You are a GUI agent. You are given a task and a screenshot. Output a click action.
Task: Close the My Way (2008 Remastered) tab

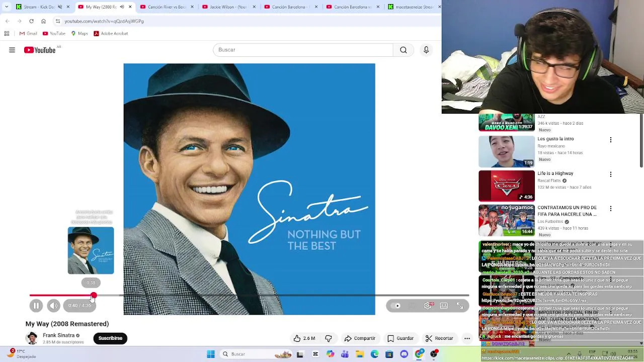[130, 7]
